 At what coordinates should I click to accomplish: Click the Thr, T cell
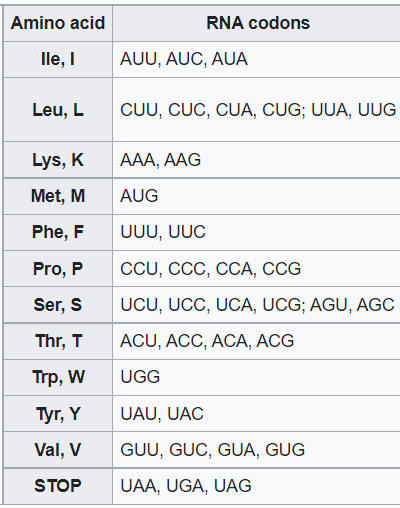[58, 341]
